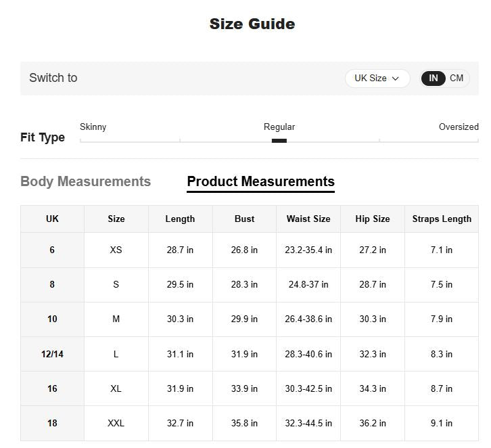Select the XXL size cell
The height and width of the screenshot is (448, 491).
(116, 423)
